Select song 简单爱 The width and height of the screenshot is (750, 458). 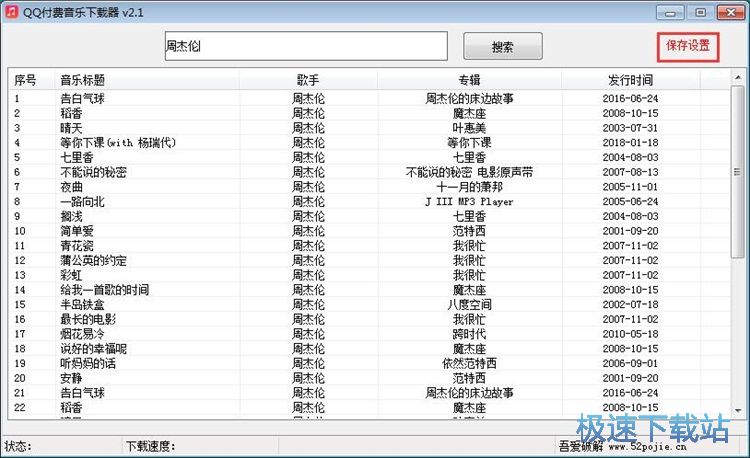pyautogui.click(x=77, y=231)
